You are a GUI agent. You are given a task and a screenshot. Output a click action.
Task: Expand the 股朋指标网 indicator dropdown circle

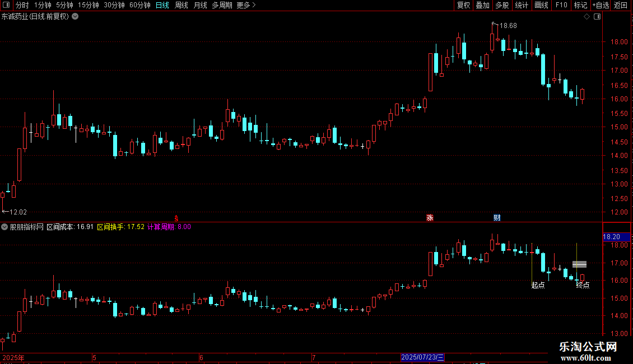point(4,227)
